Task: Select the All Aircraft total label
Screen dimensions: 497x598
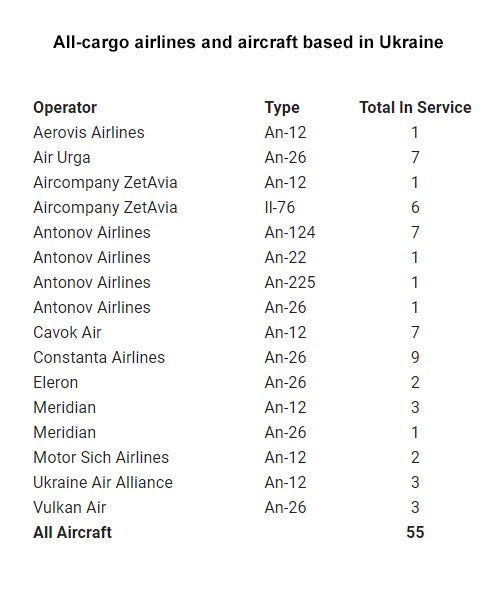Action: tap(72, 532)
